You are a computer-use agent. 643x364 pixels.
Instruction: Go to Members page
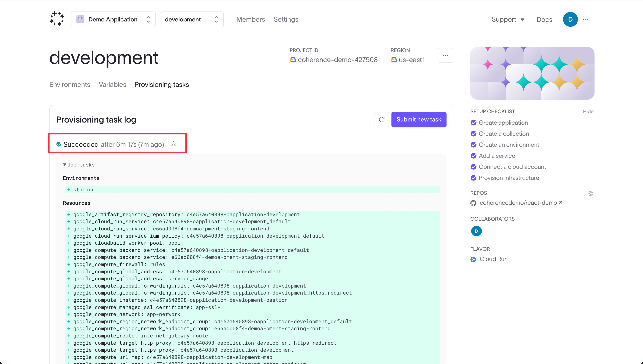tap(250, 19)
